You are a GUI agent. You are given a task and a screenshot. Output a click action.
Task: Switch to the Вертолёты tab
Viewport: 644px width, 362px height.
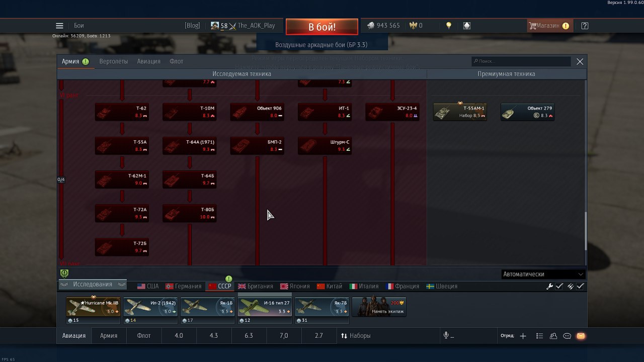[113, 61]
